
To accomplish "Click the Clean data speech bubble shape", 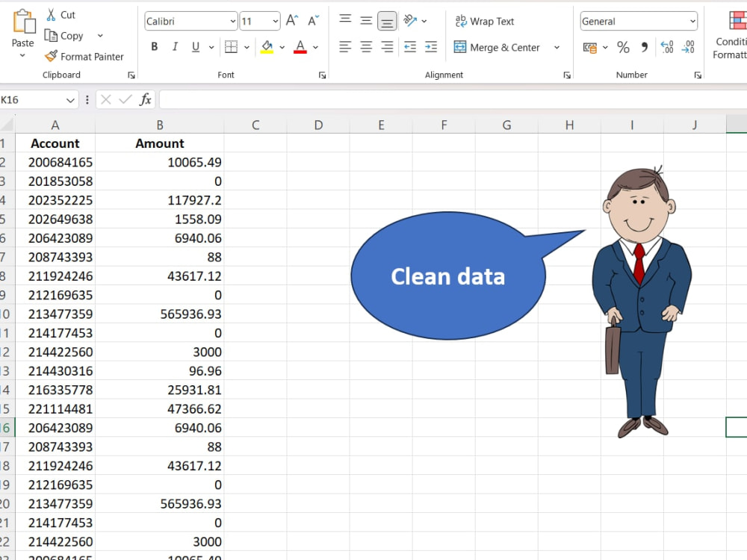I will tap(448, 276).
